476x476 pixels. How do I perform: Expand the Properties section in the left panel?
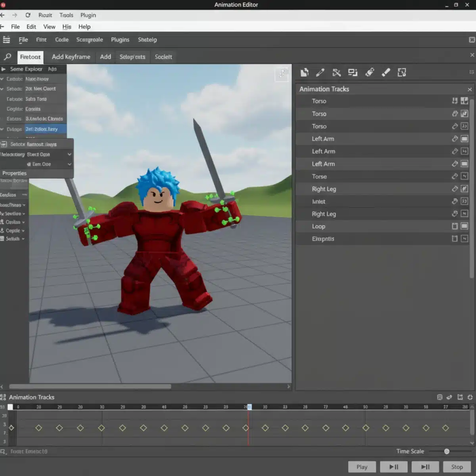pyautogui.click(x=14, y=173)
